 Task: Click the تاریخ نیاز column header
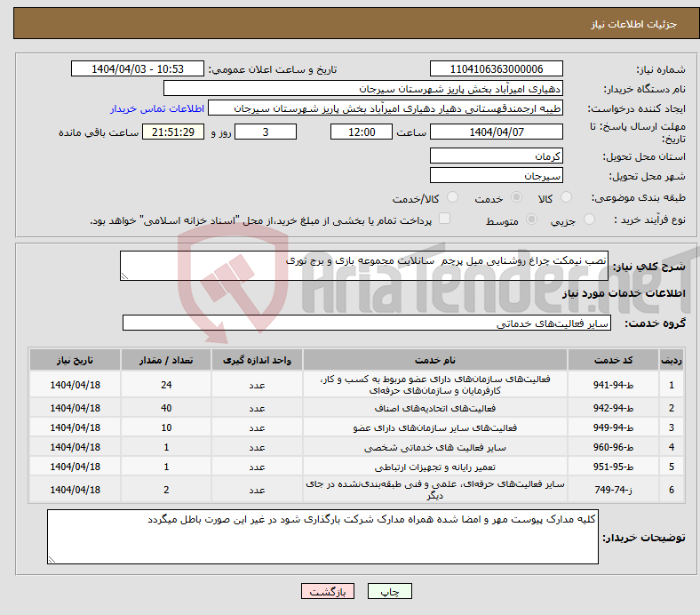75,360
